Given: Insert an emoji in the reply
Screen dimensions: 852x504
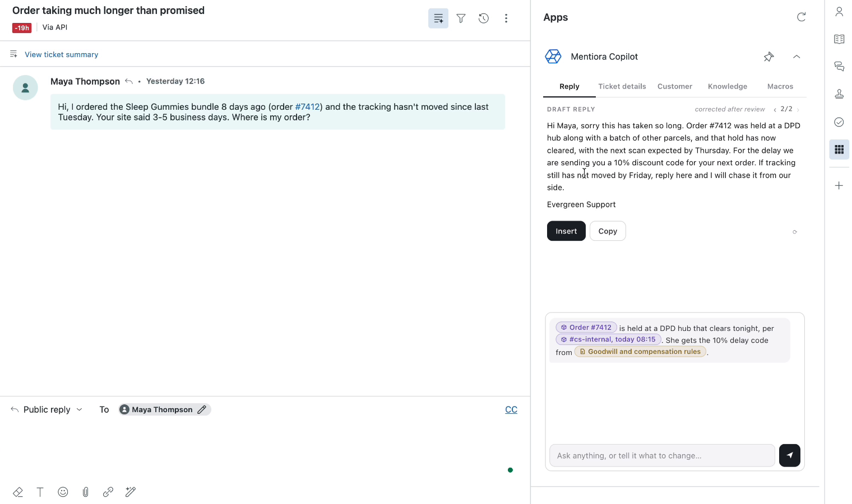Looking at the screenshot, I should click(x=63, y=492).
